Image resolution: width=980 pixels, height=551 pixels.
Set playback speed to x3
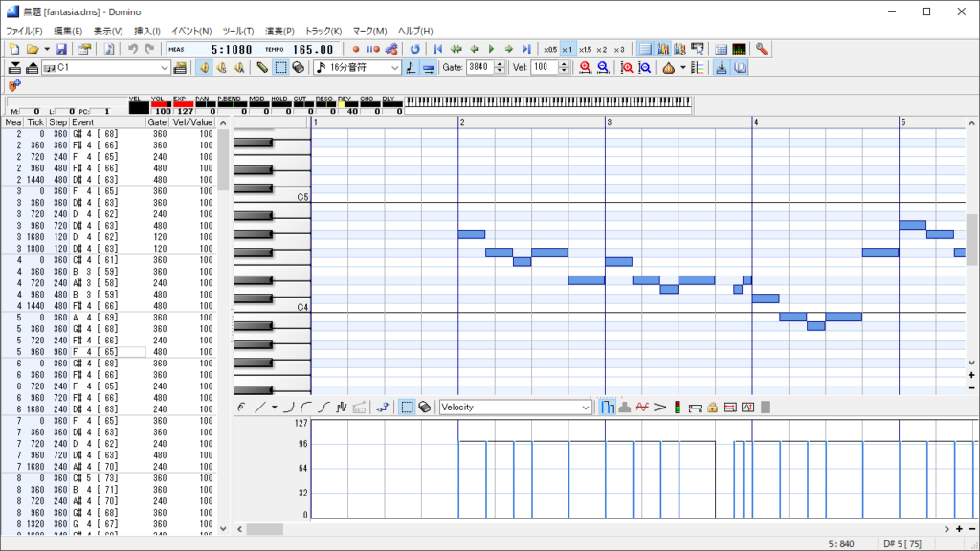tap(619, 50)
